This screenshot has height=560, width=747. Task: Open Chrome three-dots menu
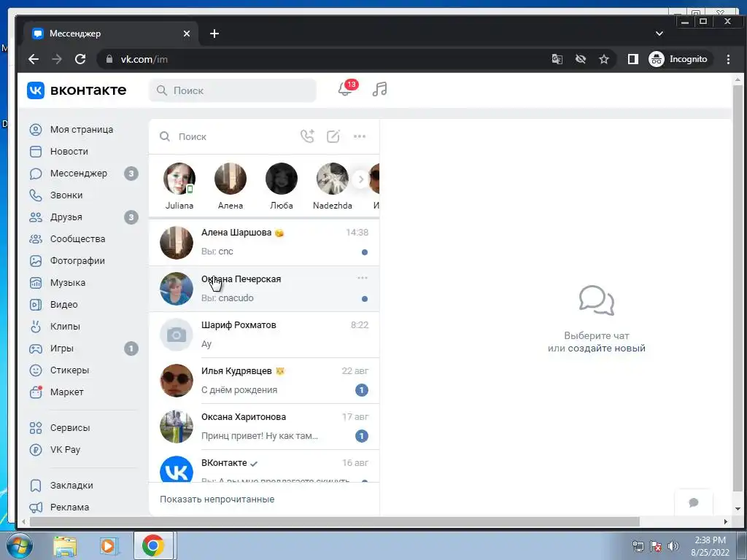[728, 59]
